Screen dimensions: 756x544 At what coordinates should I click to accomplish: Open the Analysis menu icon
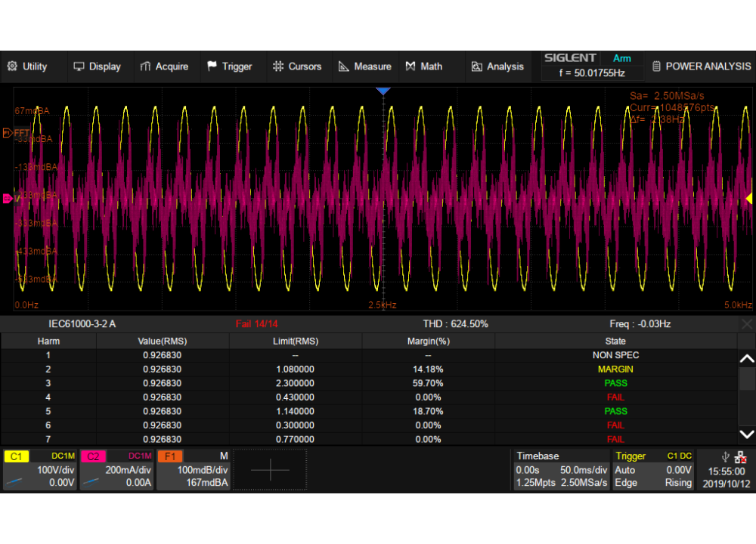(x=476, y=66)
